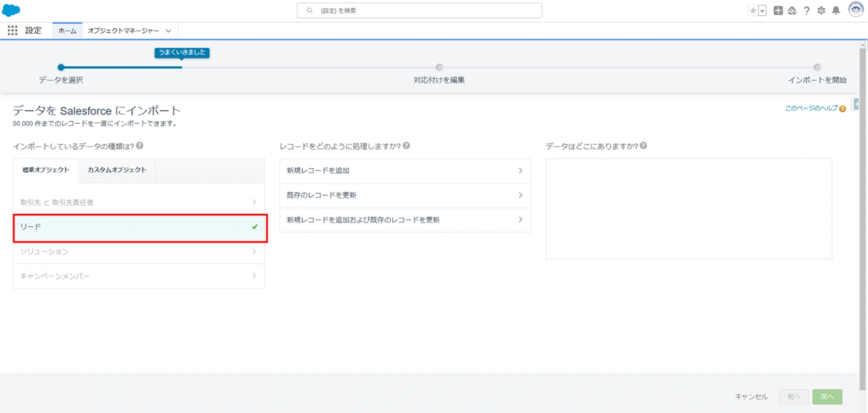The image size is (868, 413).
Task: Select 既存のレコードを更新 option
Action: tap(405, 195)
